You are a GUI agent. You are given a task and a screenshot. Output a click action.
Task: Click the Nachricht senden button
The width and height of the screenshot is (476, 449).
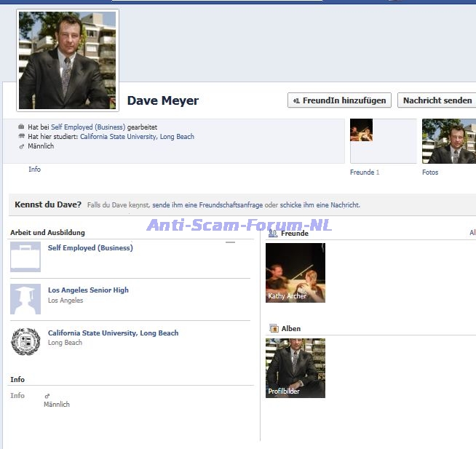point(437,100)
